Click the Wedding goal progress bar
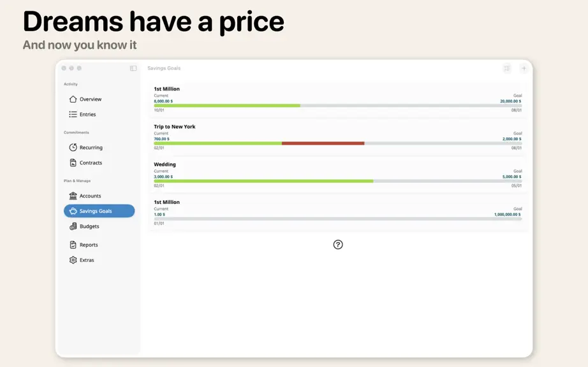Viewport: 588px width, 367px height. pyautogui.click(x=338, y=181)
